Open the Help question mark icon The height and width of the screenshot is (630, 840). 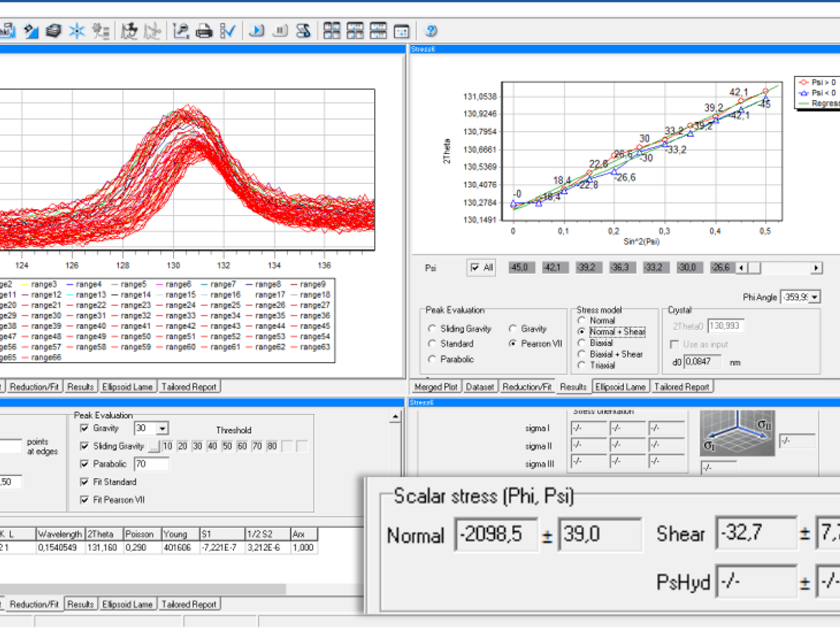click(x=430, y=31)
